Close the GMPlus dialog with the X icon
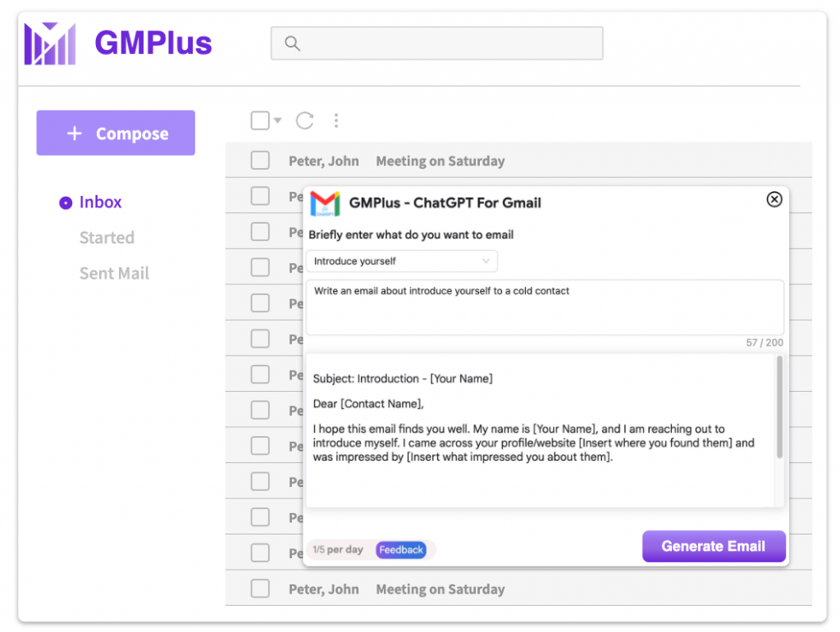 pos(774,198)
